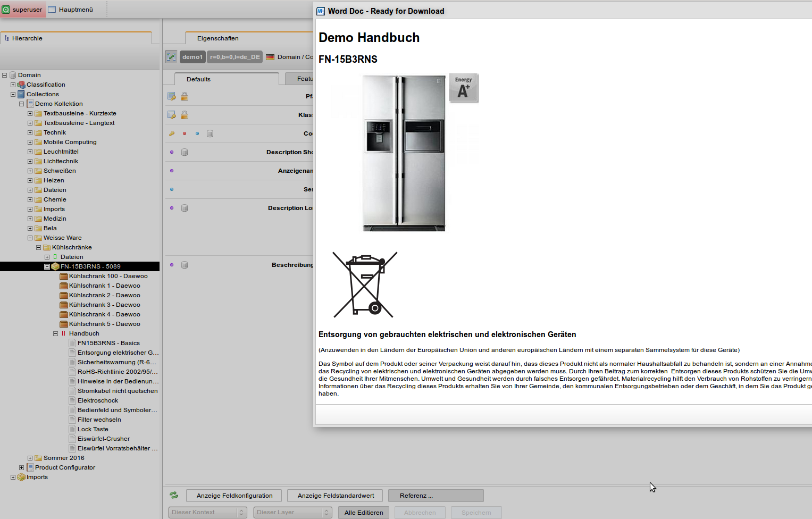Screen dimensions: 812x519
Task: Switch to the Defaults tab
Action: [198, 79]
